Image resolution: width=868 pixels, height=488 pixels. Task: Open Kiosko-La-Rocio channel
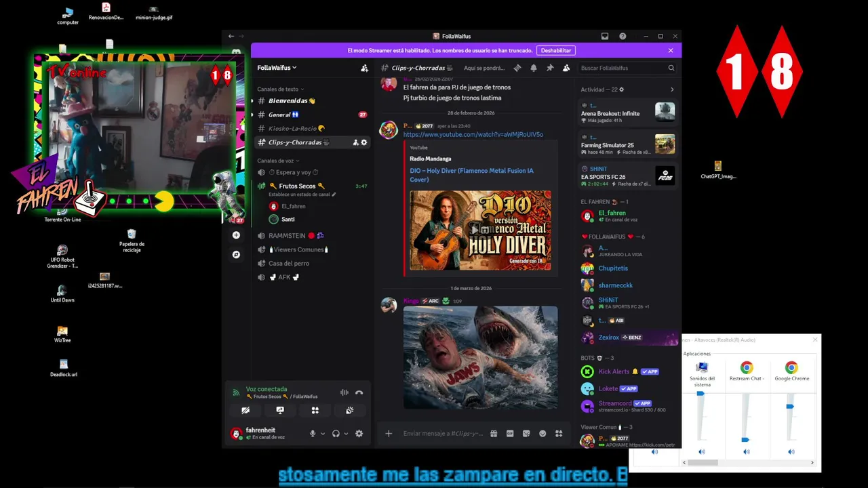click(x=312, y=129)
